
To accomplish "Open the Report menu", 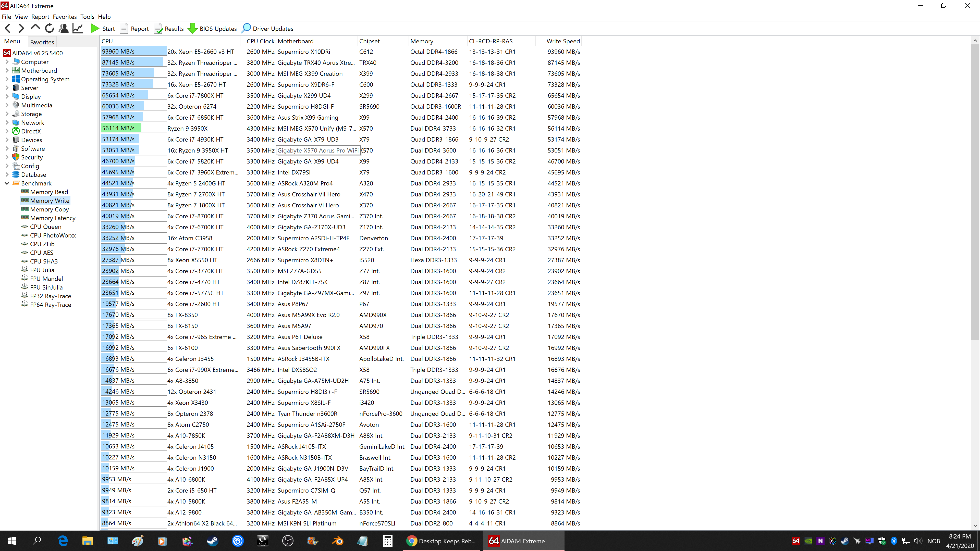I will pyautogui.click(x=40, y=17).
